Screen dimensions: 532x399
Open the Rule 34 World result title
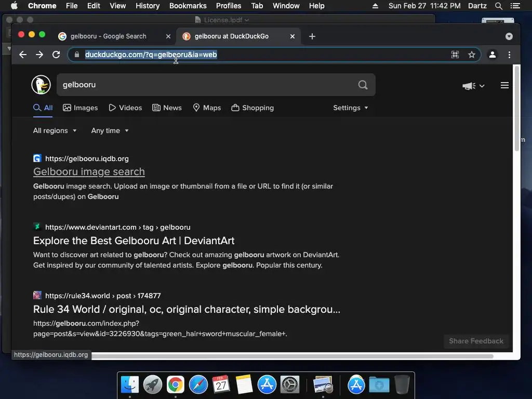coord(187,309)
